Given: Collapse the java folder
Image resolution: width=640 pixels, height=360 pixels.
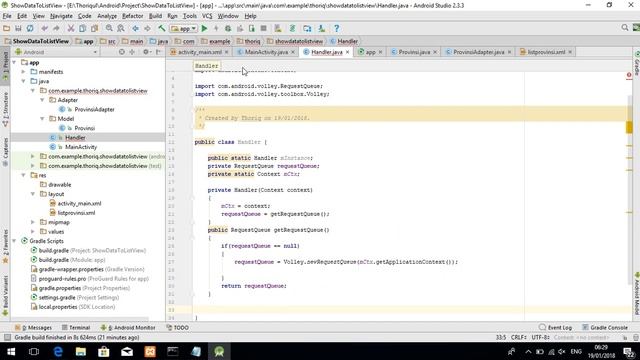Looking at the screenshot, I should point(24,81).
